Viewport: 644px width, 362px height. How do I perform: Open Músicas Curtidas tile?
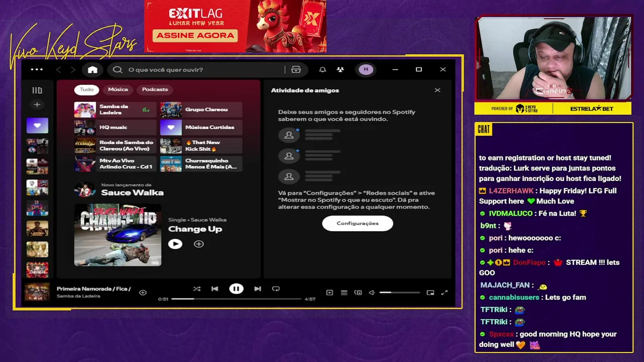tap(201, 128)
